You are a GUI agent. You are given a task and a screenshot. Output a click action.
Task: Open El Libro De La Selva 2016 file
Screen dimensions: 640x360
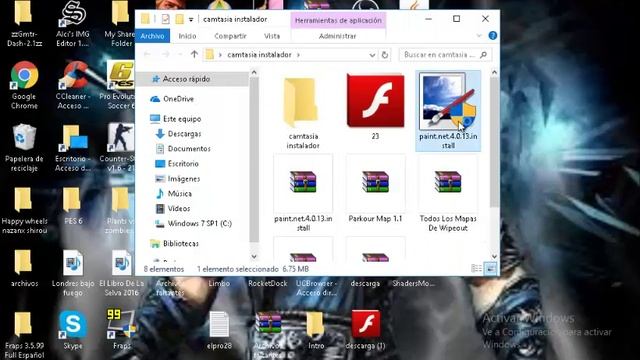click(x=121, y=273)
